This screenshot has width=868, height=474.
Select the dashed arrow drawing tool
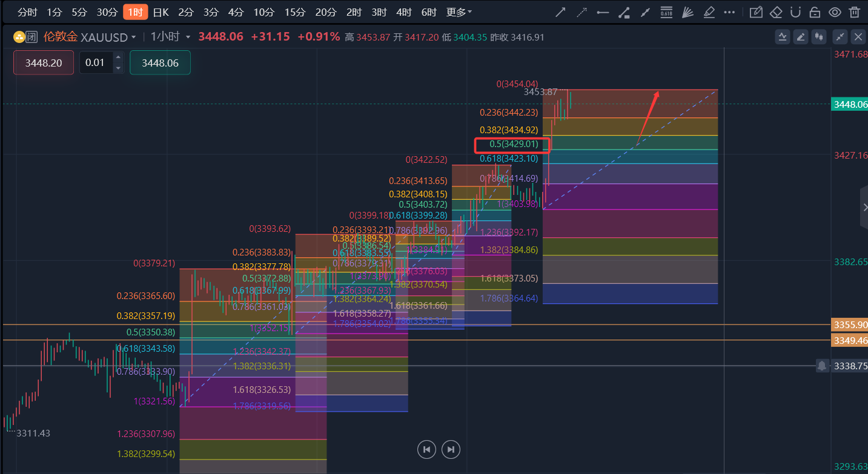coord(582,12)
